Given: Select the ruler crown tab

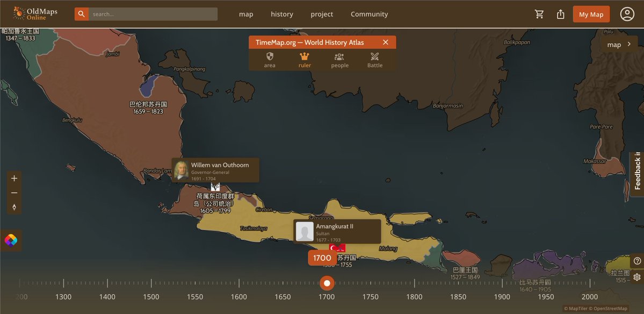Looking at the screenshot, I should tap(305, 60).
